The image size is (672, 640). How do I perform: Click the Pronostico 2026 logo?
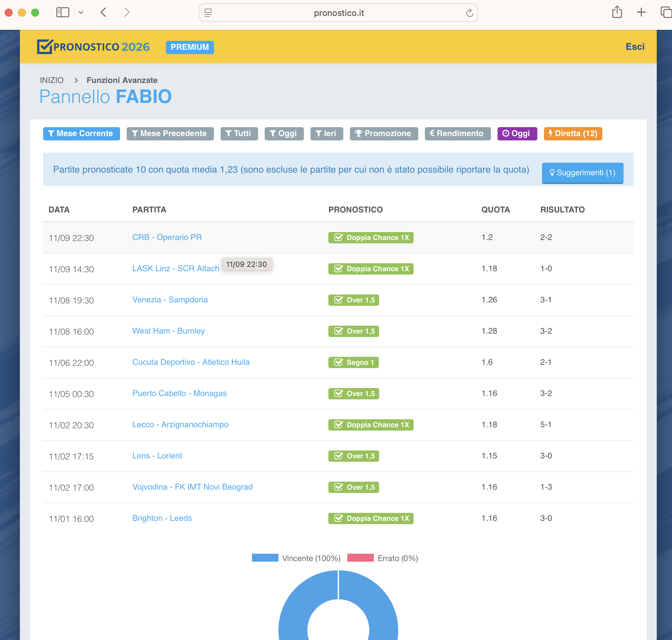(x=94, y=47)
